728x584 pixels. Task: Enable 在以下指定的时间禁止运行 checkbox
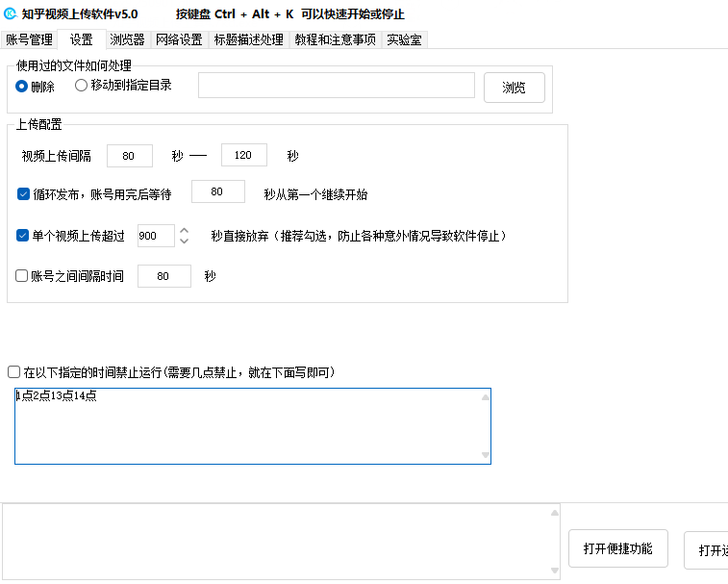click(x=13, y=371)
